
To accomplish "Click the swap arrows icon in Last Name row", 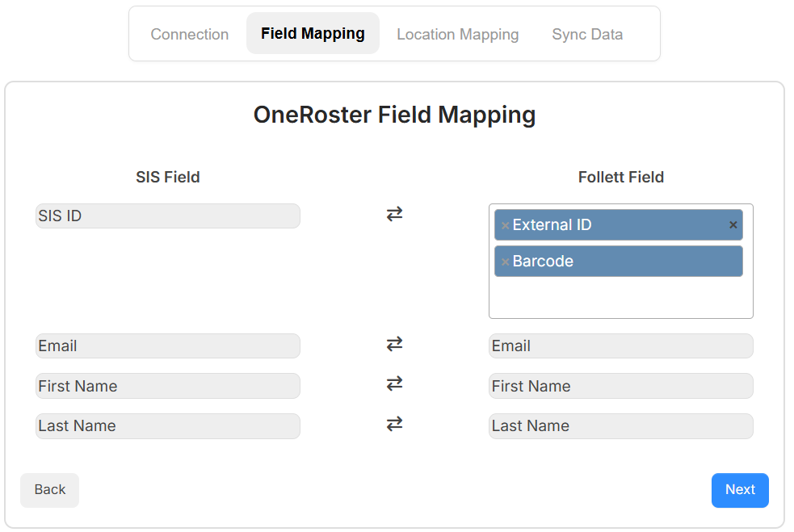I will pos(394,424).
